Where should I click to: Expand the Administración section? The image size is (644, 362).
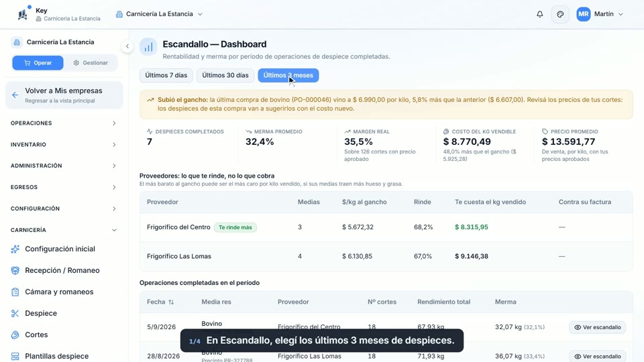pos(64,166)
